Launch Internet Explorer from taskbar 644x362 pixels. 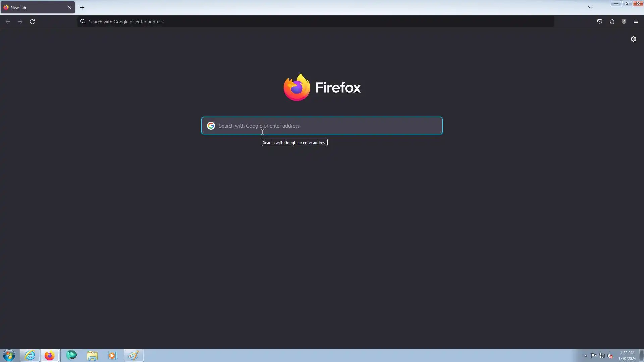tap(30, 355)
